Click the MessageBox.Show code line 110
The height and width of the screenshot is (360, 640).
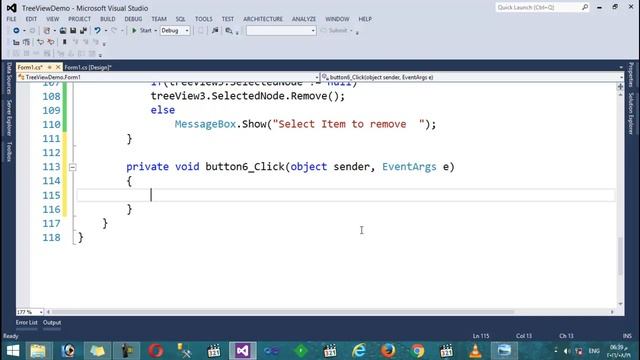click(x=305, y=124)
